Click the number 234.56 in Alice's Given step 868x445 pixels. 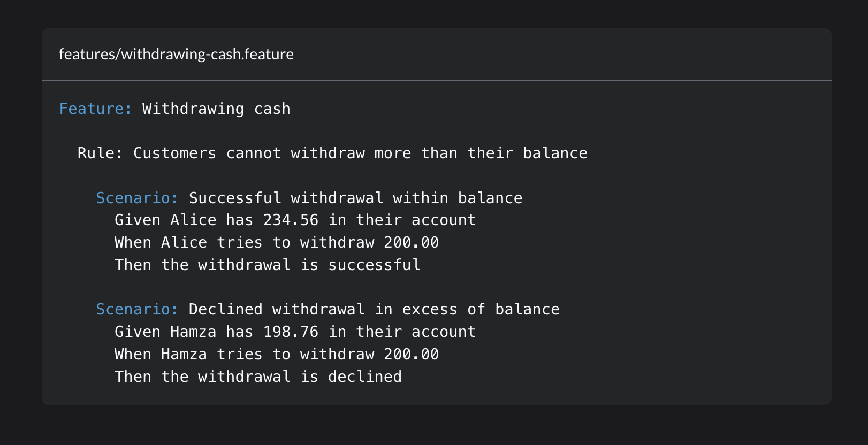(291, 220)
